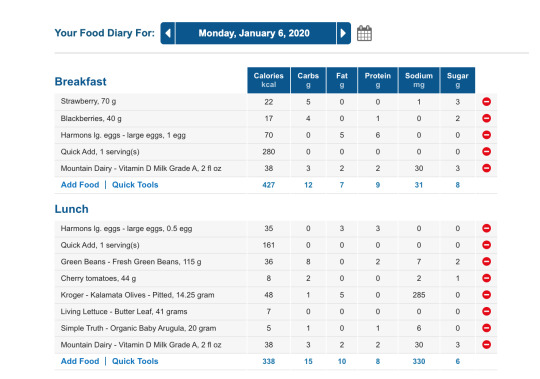Remove Simple Truth Organic Baby Arugula
Viewport: 540px width, 379px height.
point(486,328)
